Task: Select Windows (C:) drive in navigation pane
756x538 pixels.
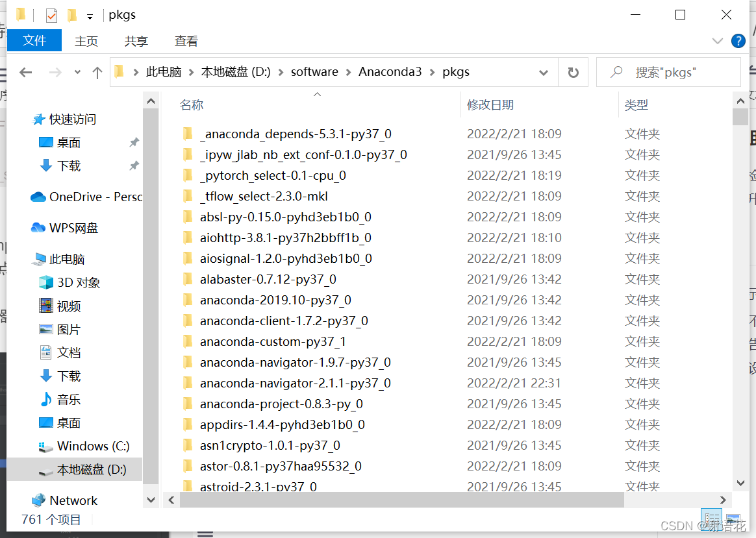Action: coord(84,446)
